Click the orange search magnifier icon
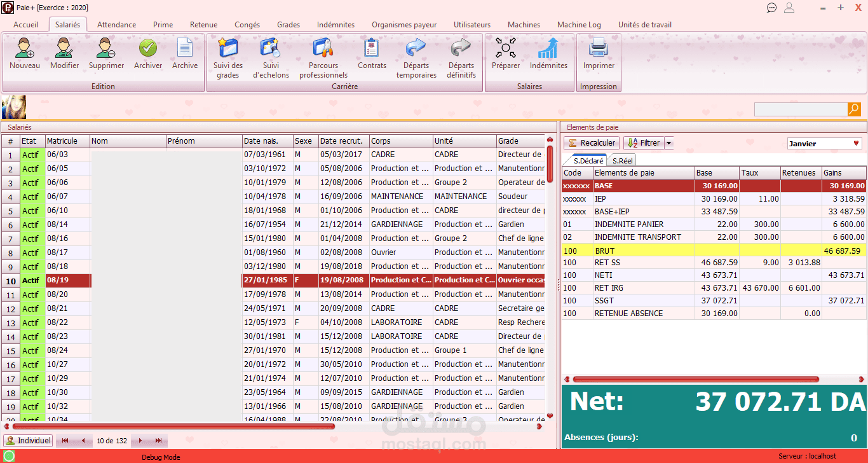868x463 pixels. pos(854,109)
